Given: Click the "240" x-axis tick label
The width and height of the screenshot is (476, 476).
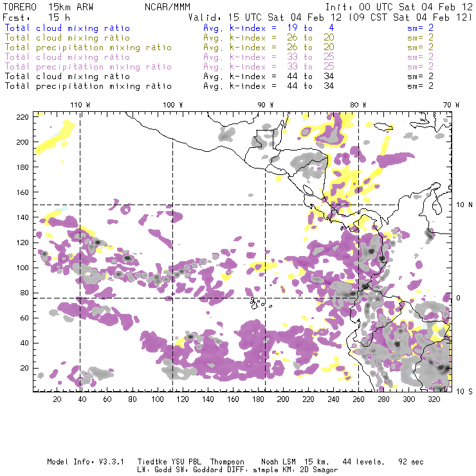Looking at the screenshot, I should tap(333, 399).
